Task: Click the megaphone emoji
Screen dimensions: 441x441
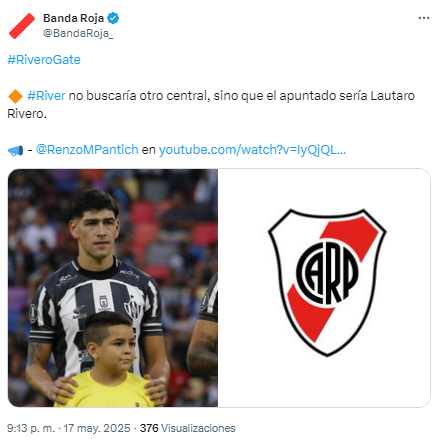Action: (x=15, y=150)
